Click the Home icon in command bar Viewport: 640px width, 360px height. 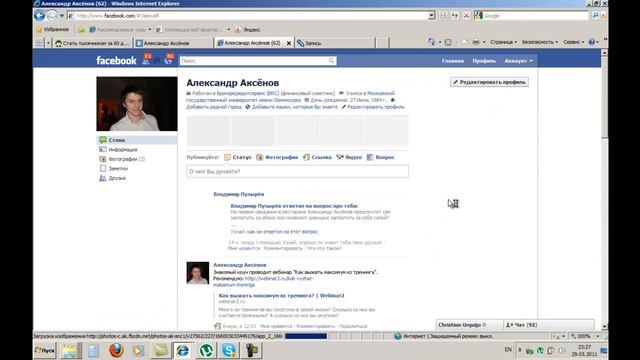point(431,42)
